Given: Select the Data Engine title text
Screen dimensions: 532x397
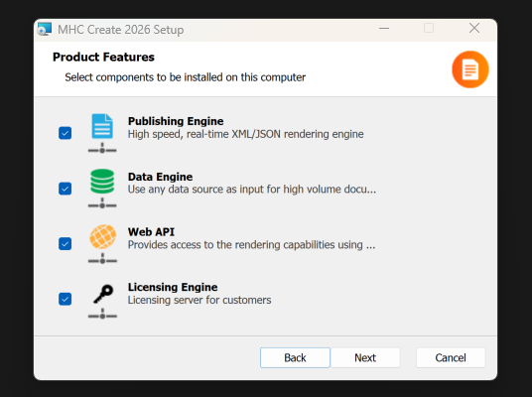Looking at the screenshot, I should coord(160,177).
